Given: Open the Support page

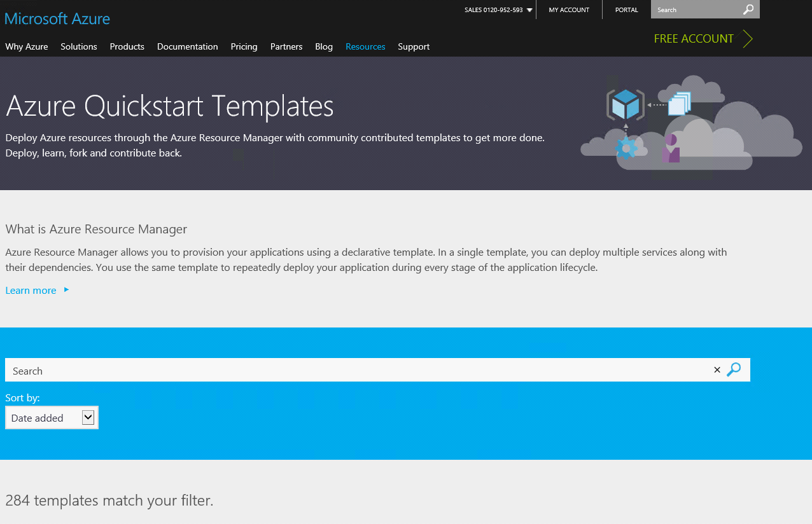Looking at the screenshot, I should coord(414,46).
